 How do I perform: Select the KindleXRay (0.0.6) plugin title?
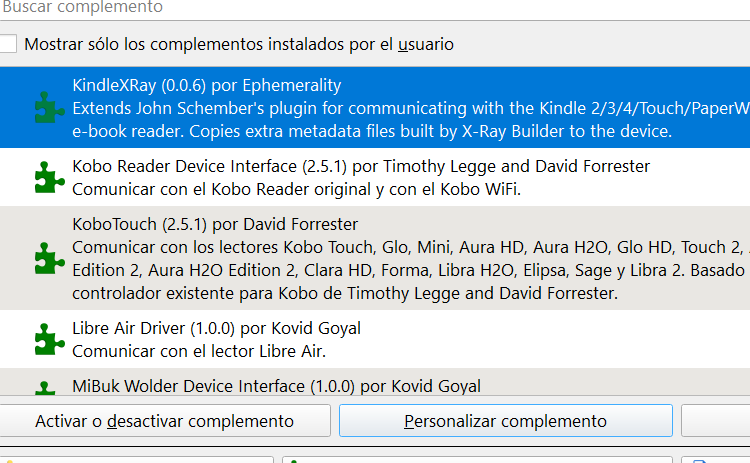point(206,85)
